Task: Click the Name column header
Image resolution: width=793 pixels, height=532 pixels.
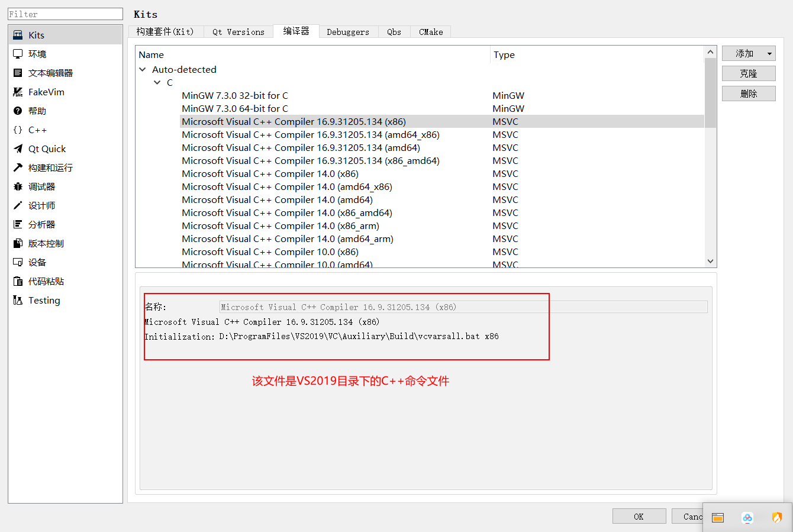Action: 313,54
